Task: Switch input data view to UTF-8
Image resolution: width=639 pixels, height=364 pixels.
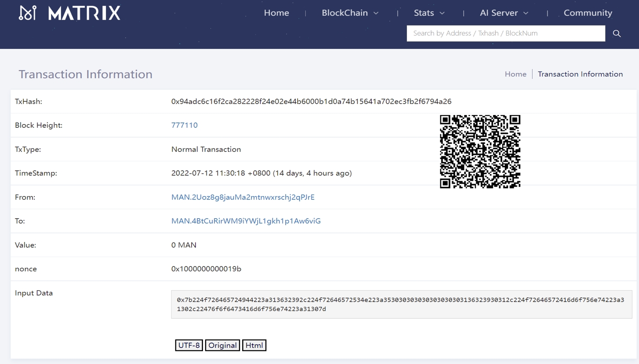Action: (x=189, y=345)
